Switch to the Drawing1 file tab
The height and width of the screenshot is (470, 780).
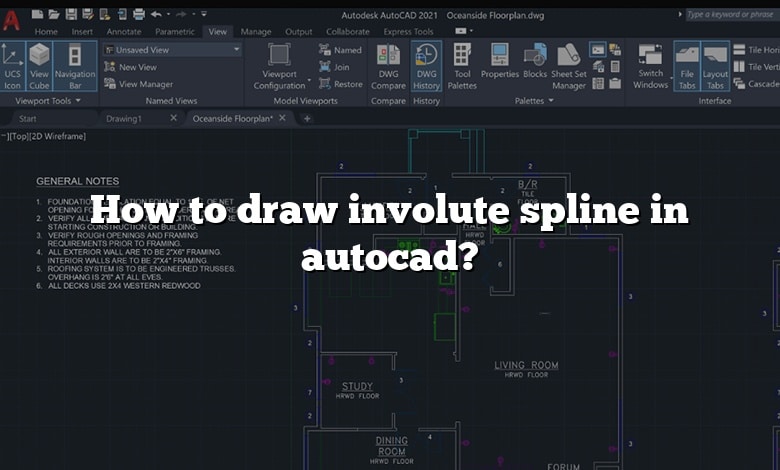point(124,118)
